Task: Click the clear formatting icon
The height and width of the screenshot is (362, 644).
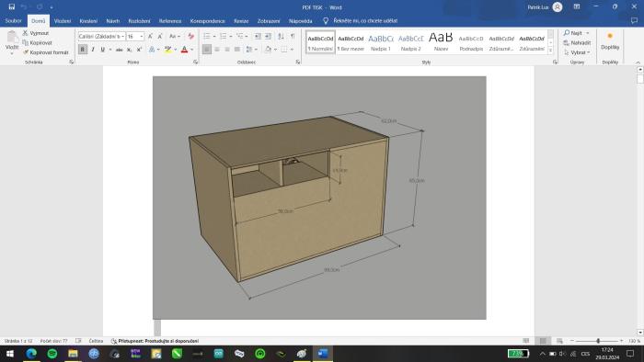Action: [x=191, y=36]
